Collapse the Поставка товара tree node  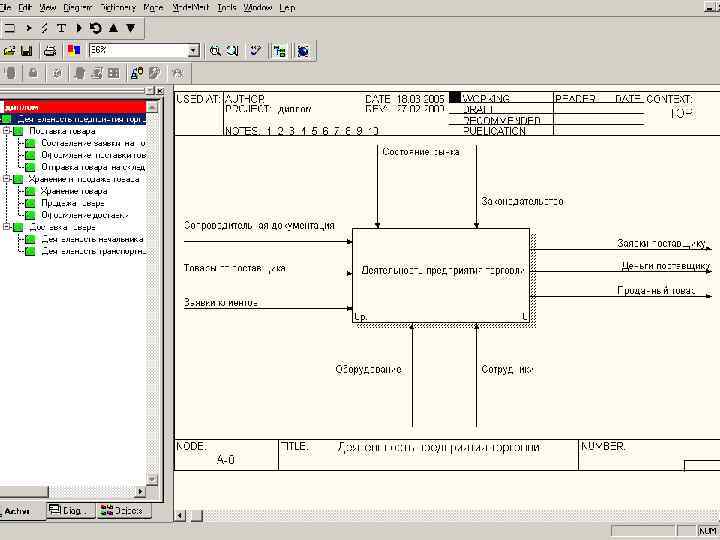(x=6, y=130)
